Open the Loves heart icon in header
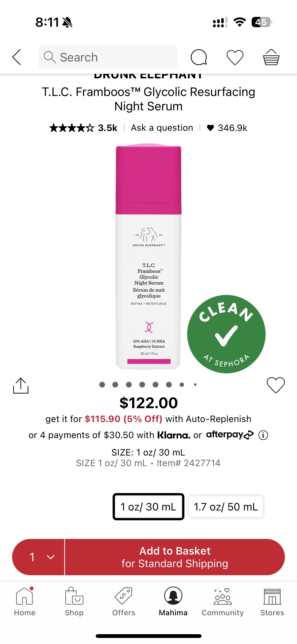Screen dimensions: 297x644 coord(235,57)
